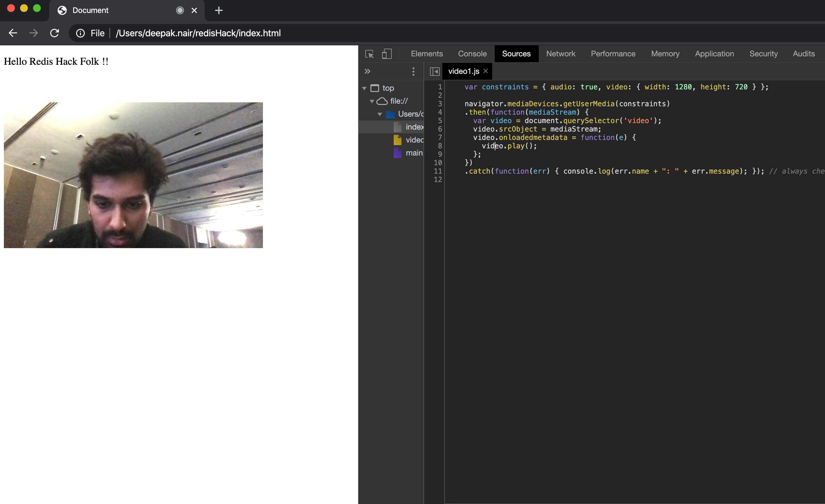The height and width of the screenshot is (504, 825).
Task: Open the Elements panel tab
Action: 426,54
